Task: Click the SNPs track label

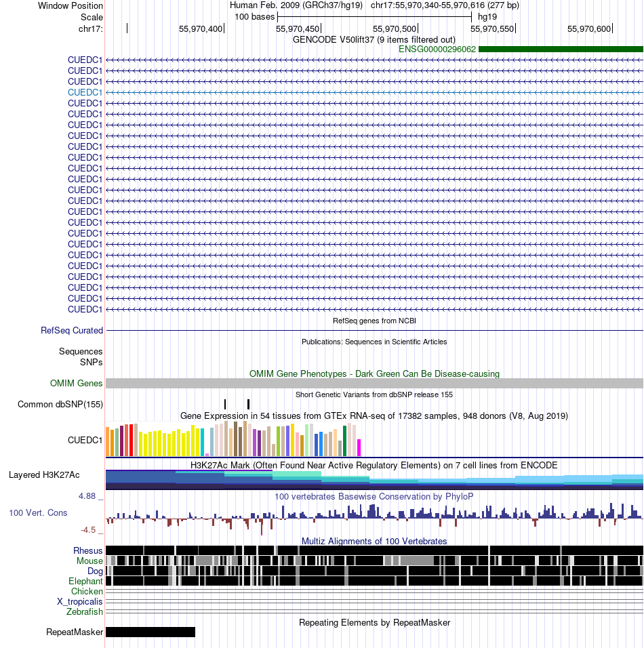Action: coord(92,362)
